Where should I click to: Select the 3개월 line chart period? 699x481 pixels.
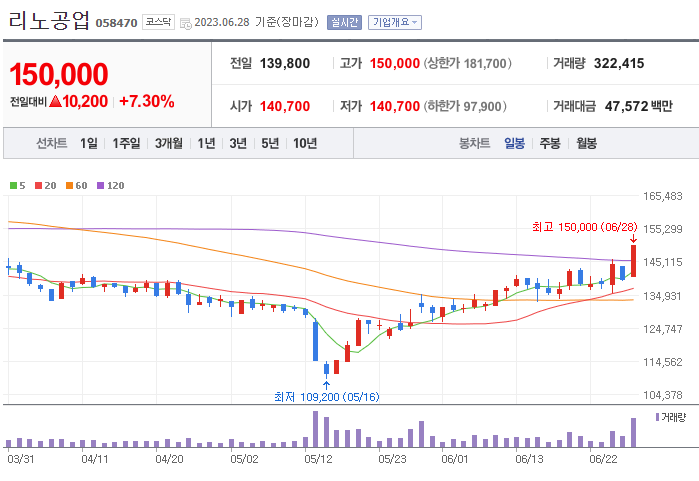(169, 143)
